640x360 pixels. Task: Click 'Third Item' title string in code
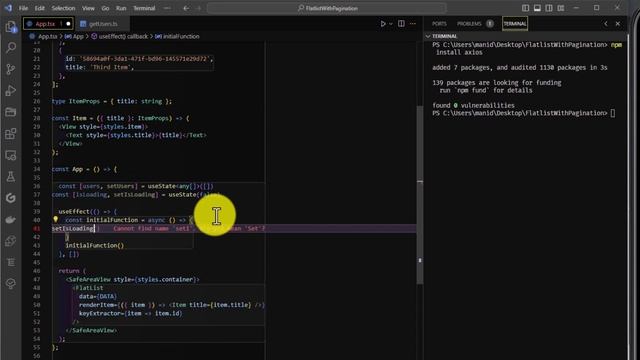pyautogui.click(x=109, y=67)
